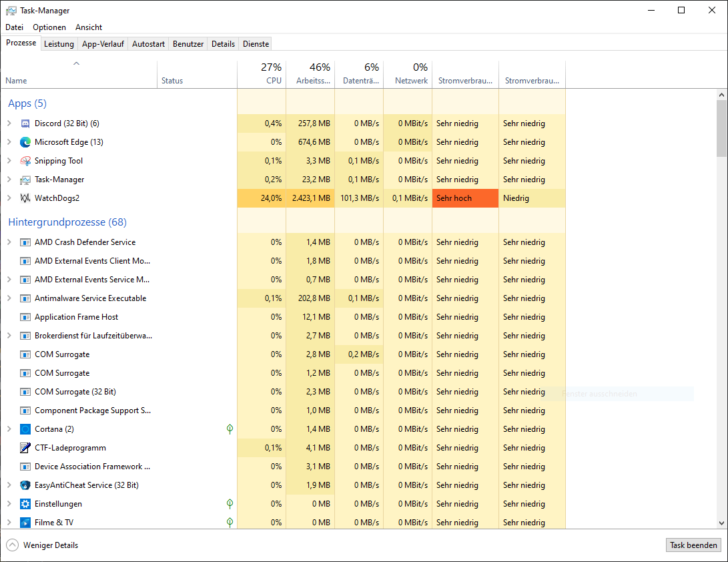This screenshot has height=562, width=728.
Task: Sort by the Arbeitsspeicher column header
Action: (x=310, y=74)
